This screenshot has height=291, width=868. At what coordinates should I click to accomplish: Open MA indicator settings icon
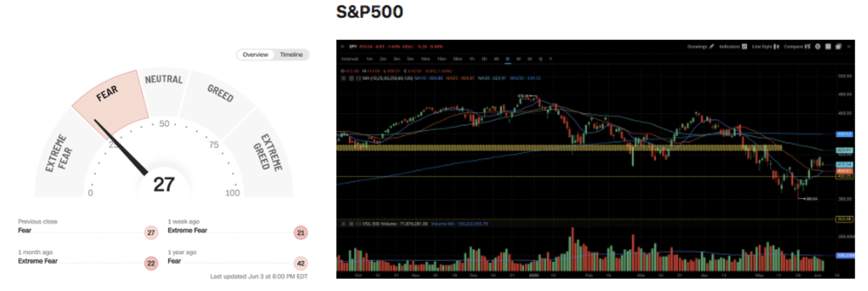351,78
